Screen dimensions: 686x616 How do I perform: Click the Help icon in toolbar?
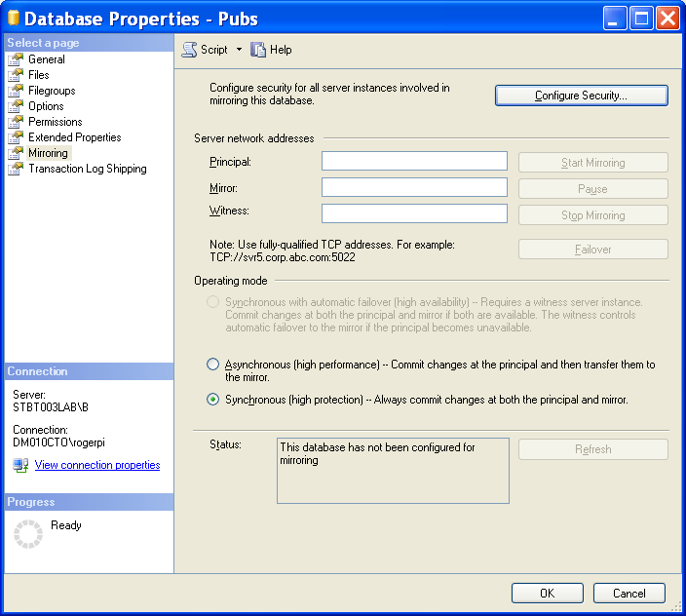coord(258,50)
